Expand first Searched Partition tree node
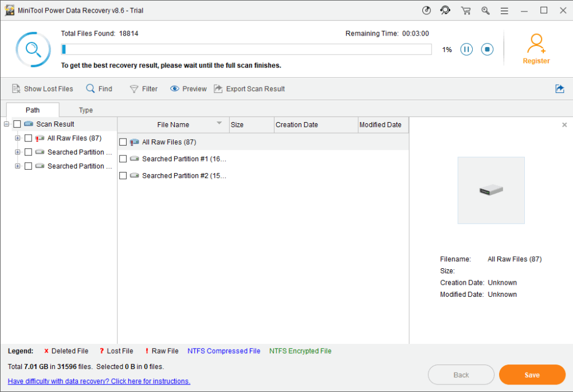This screenshot has height=392, width=573. (17, 152)
